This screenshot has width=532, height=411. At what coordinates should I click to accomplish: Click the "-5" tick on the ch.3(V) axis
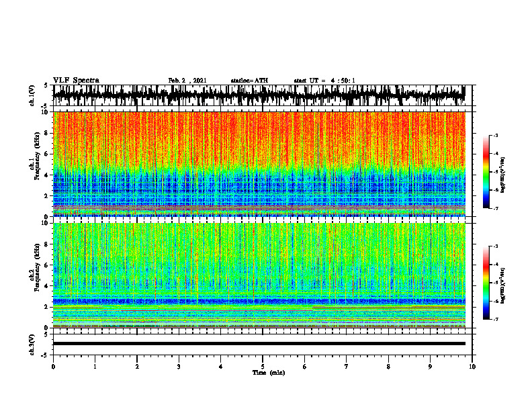[x=44, y=355]
